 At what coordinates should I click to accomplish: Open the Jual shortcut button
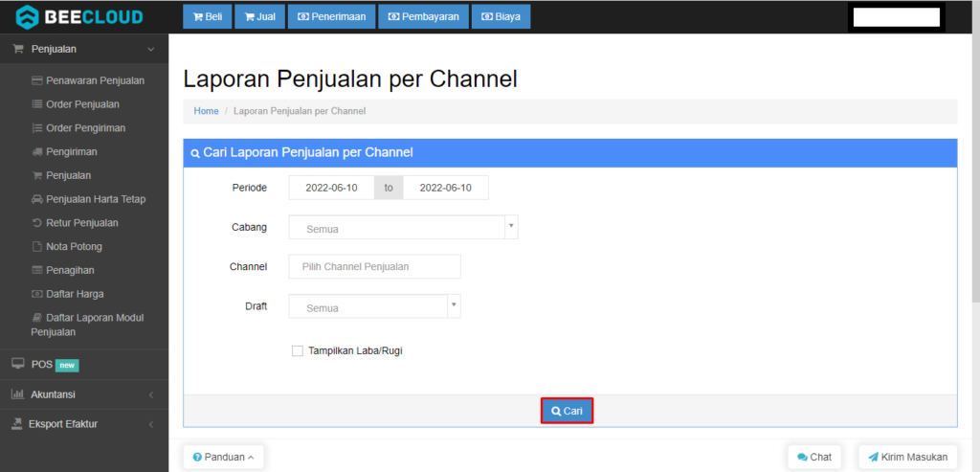point(259,17)
